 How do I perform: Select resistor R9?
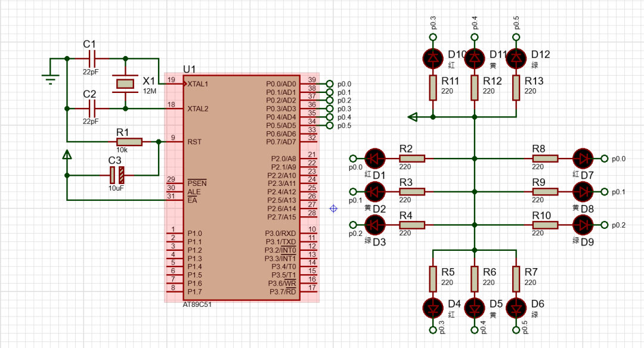click(x=545, y=192)
